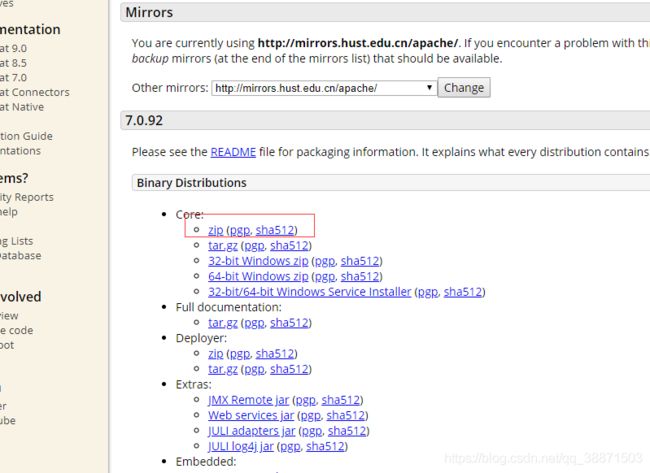Open sha512 for Deployer zip
This screenshot has height=473, width=650.
point(275,354)
